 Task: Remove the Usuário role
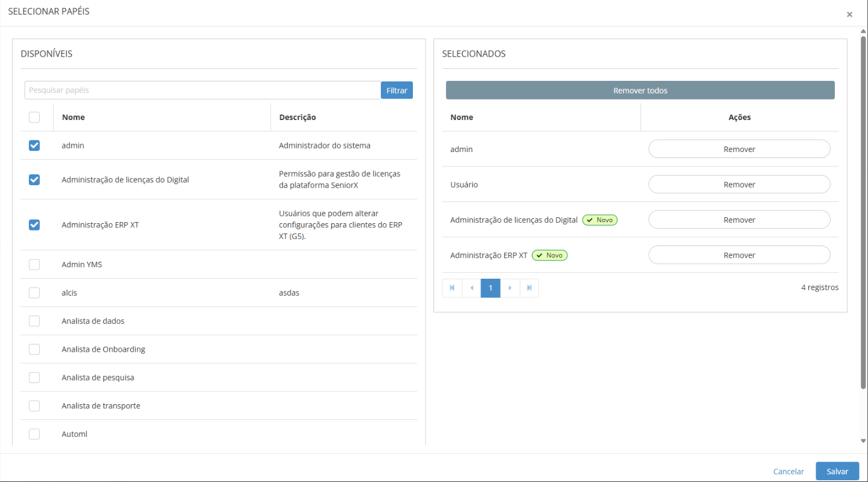739,185
